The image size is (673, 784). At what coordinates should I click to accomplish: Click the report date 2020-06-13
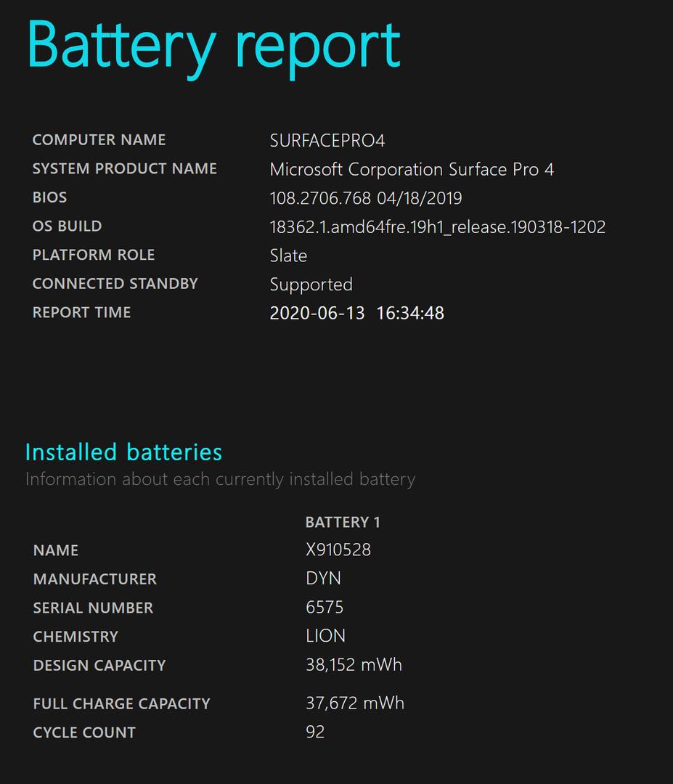click(x=317, y=313)
